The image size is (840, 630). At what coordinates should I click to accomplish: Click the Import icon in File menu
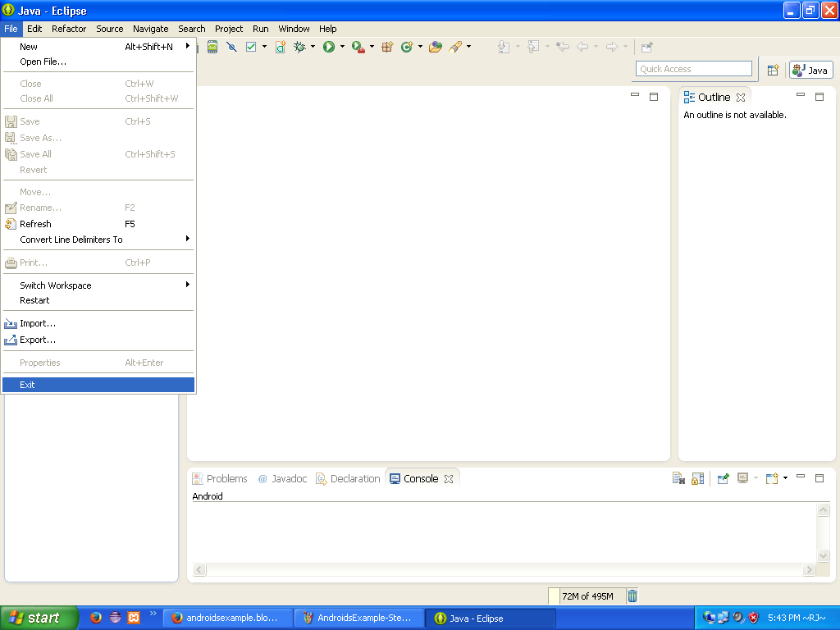pyautogui.click(x=11, y=323)
